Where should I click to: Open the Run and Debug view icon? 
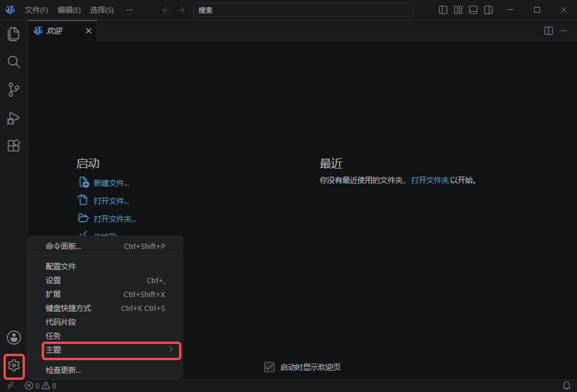coord(14,118)
